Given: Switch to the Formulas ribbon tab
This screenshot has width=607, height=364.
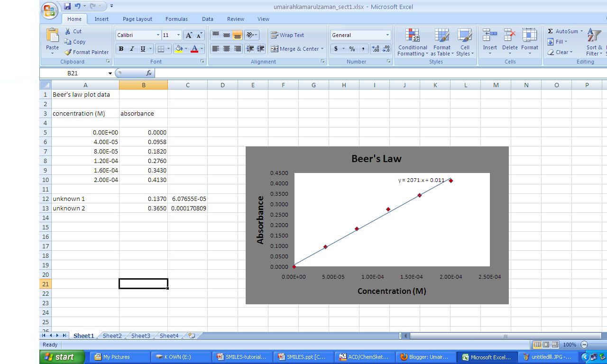Looking at the screenshot, I should (176, 19).
